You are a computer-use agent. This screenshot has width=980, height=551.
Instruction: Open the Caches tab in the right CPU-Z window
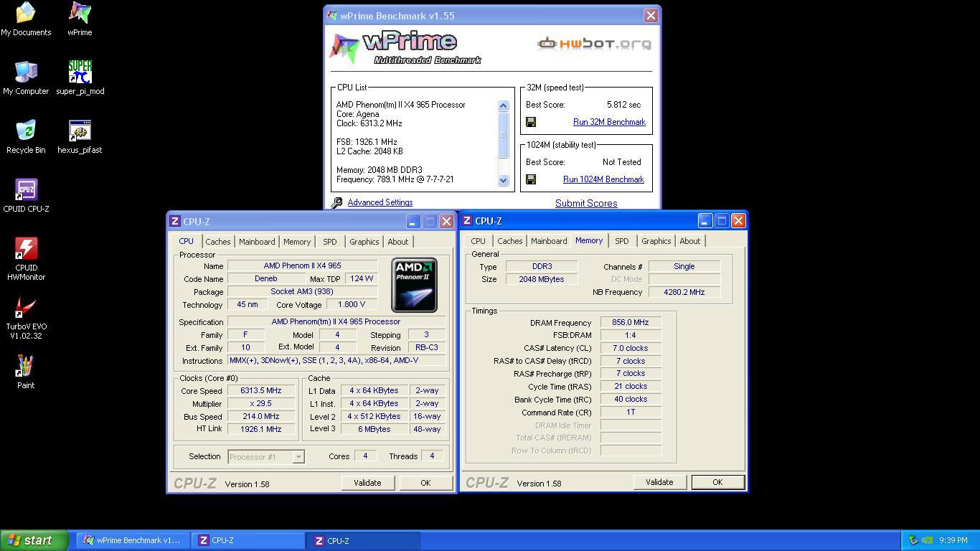(x=510, y=241)
